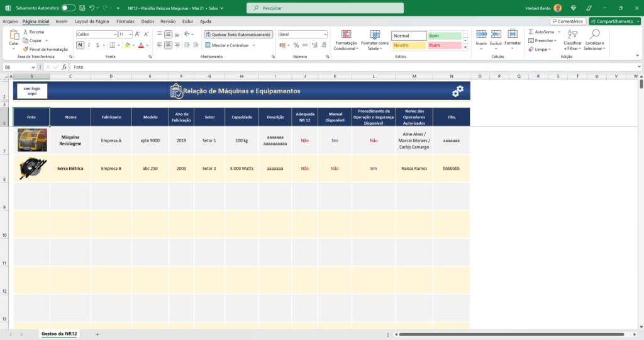Toggle bold formatting with the N button
The height and width of the screenshot is (340, 644).
80,45
